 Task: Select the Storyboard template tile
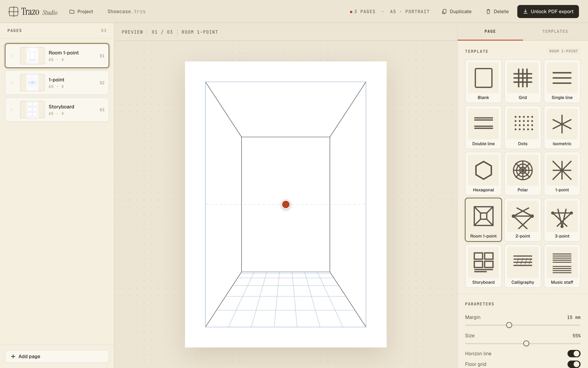click(483, 266)
